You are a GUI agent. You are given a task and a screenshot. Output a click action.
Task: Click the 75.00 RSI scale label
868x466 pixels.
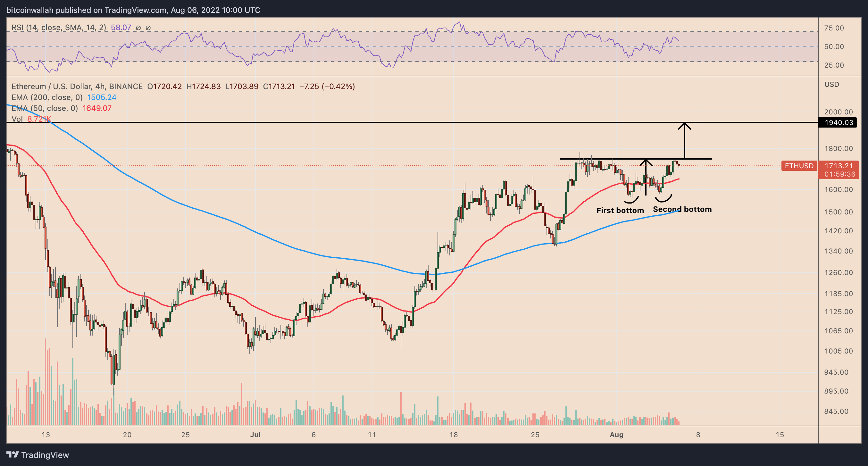[834, 28]
